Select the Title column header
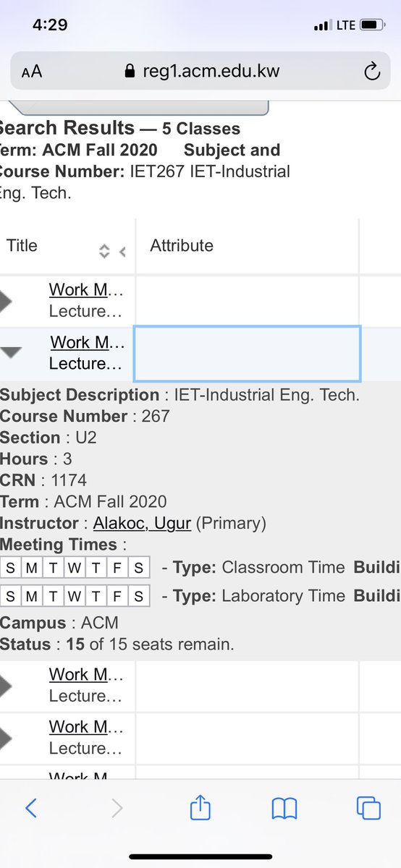Image resolution: width=401 pixels, height=868 pixels. 67,246
